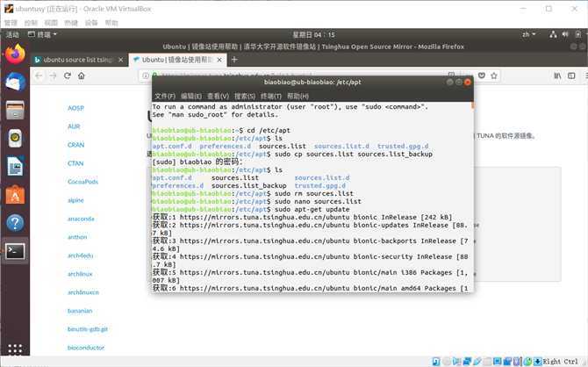Open the Files manager dock icon
The image size is (588, 367).
click(x=15, y=111)
